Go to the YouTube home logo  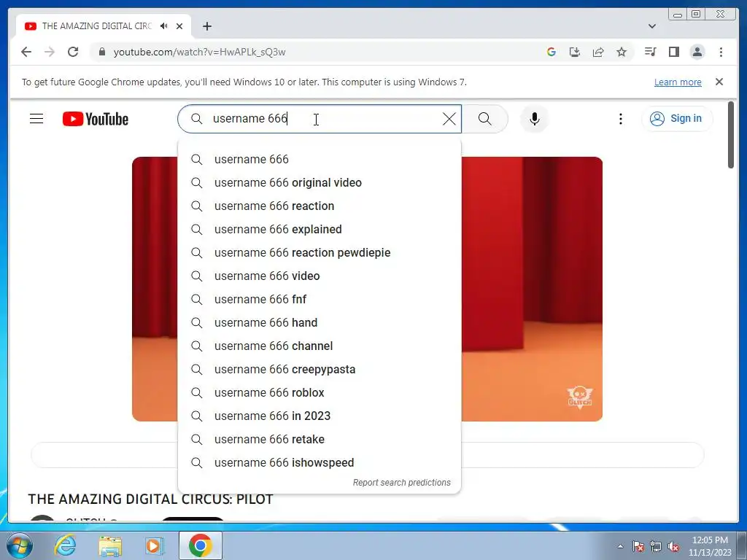[96, 119]
